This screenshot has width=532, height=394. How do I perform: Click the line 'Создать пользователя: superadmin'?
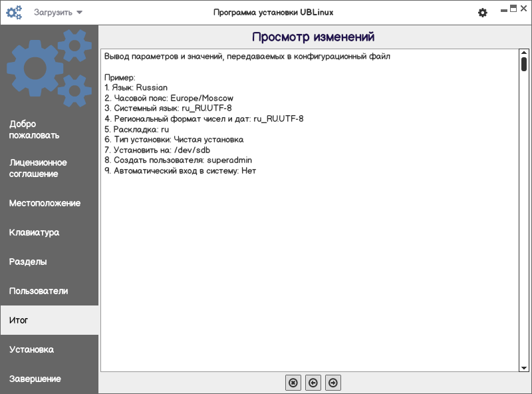178,160
